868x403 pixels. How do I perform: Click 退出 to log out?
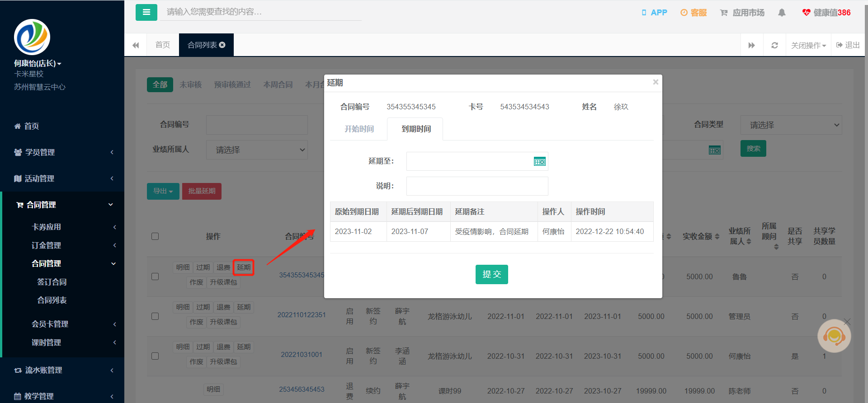(848, 45)
